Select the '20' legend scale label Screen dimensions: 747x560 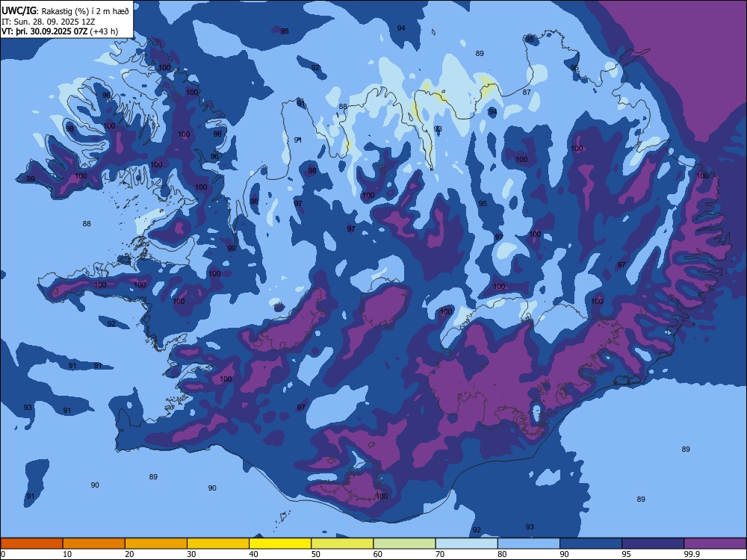(129, 554)
